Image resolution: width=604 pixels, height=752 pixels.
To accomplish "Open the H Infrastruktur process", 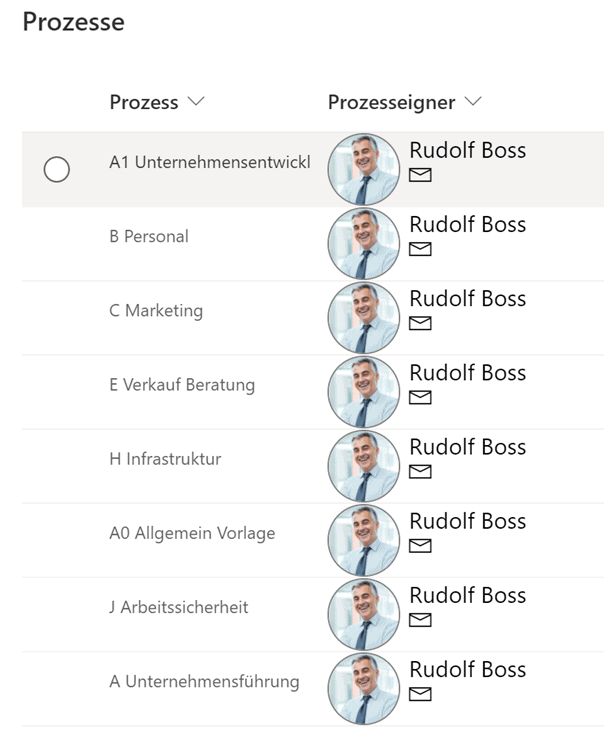I will [165, 459].
